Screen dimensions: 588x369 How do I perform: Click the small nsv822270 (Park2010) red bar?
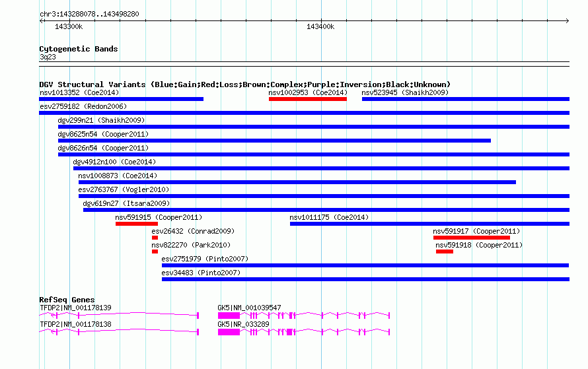[x=155, y=252]
